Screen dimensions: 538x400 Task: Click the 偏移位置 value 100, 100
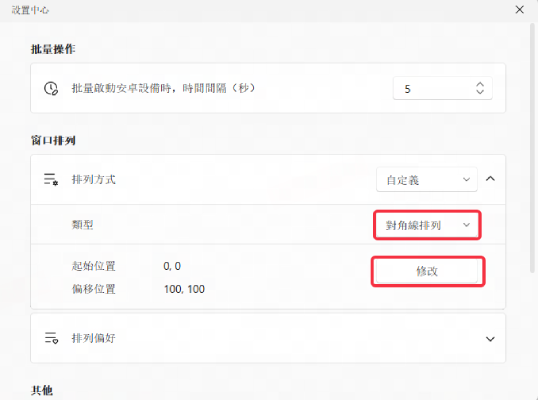pos(184,289)
